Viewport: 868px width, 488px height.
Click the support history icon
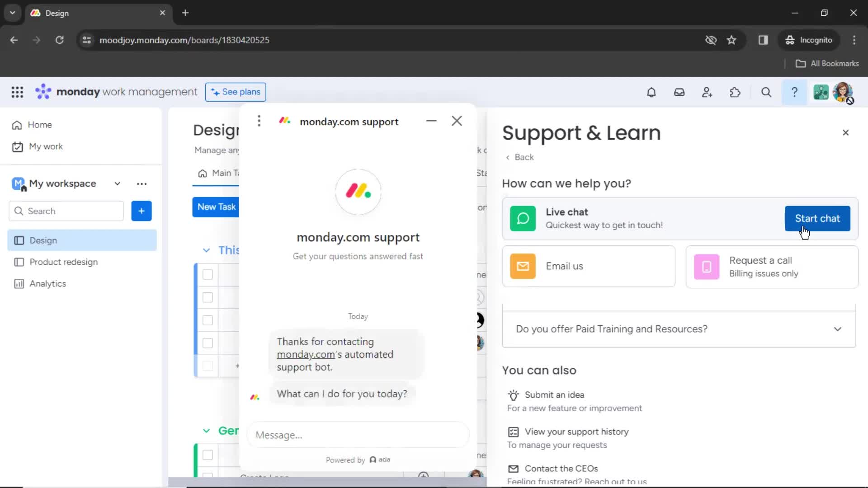(513, 432)
